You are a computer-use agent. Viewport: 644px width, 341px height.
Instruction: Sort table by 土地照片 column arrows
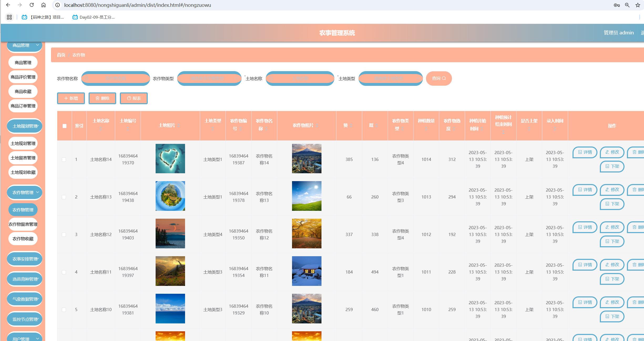pyautogui.click(x=179, y=125)
